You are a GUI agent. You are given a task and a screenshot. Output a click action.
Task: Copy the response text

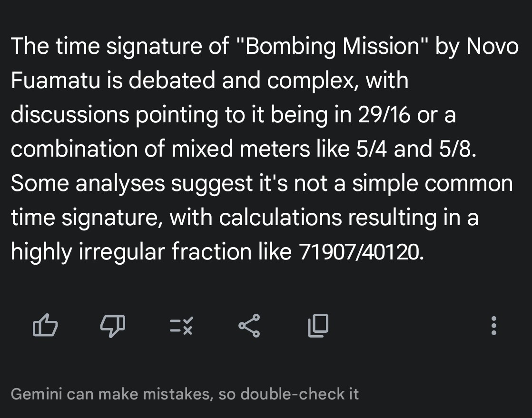click(318, 326)
